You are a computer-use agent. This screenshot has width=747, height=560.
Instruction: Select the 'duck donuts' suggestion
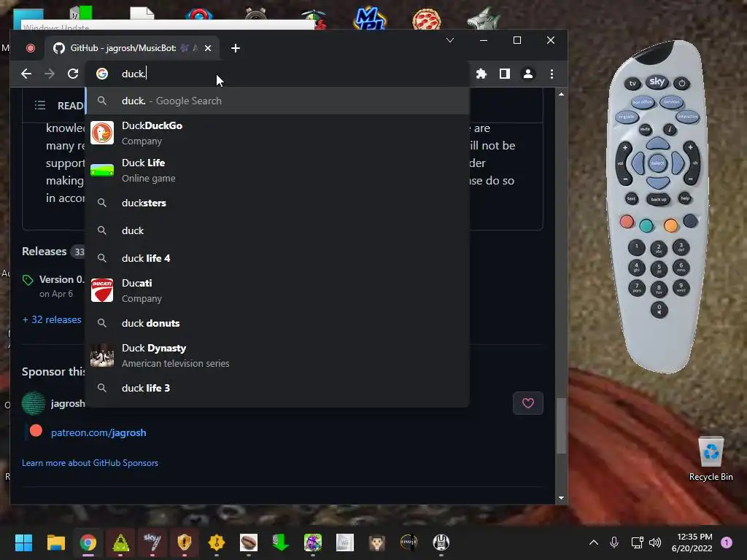pos(277,323)
